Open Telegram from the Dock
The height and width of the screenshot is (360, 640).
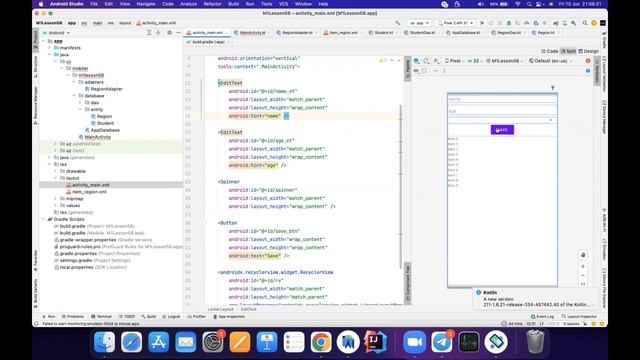pos(442,342)
